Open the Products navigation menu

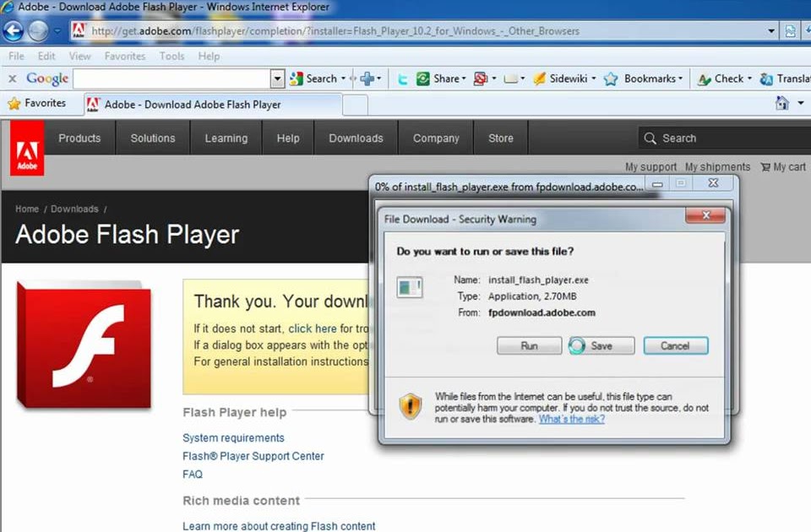pyautogui.click(x=79, y=138)
